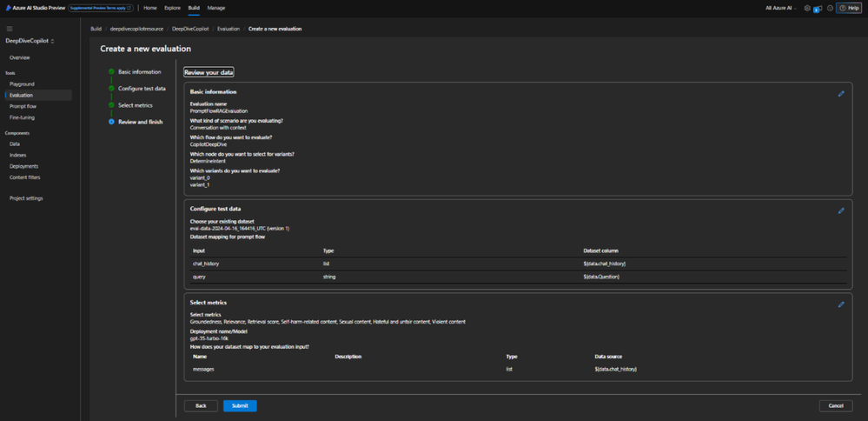Edit the Select metrics section
The width and height of the screenshot is (868, 421).
[840, 304]
